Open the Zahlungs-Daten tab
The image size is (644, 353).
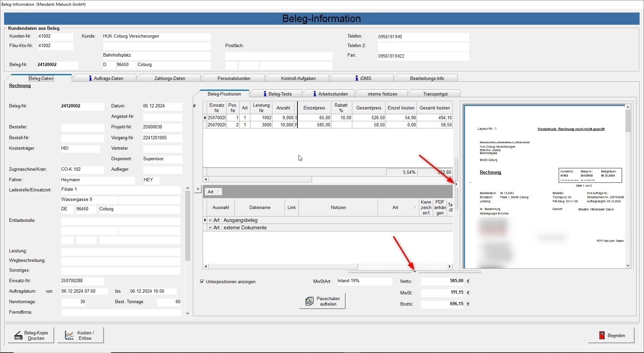click(x=170, y=78)
